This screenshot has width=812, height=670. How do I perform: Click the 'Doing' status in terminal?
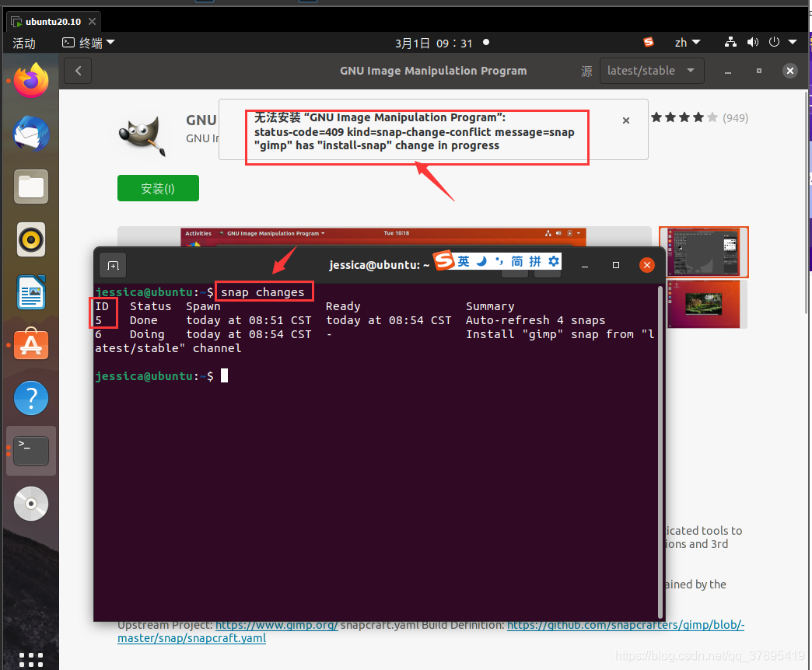pyautogui.click(x=147, y=334)
